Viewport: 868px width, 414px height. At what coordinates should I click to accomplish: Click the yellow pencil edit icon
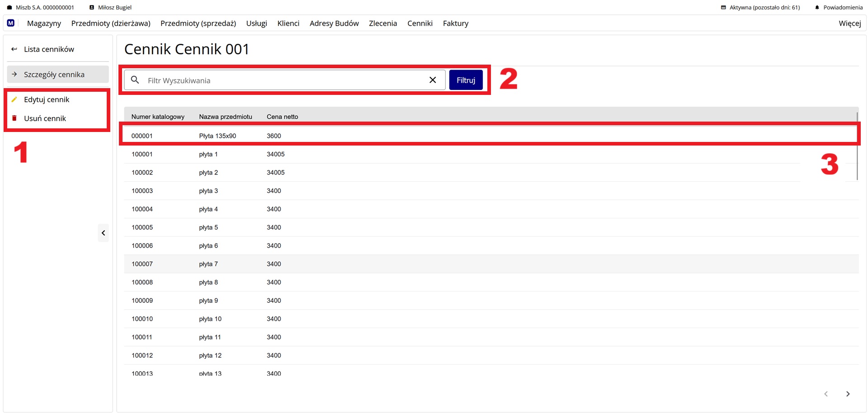[x=14, y=99]
